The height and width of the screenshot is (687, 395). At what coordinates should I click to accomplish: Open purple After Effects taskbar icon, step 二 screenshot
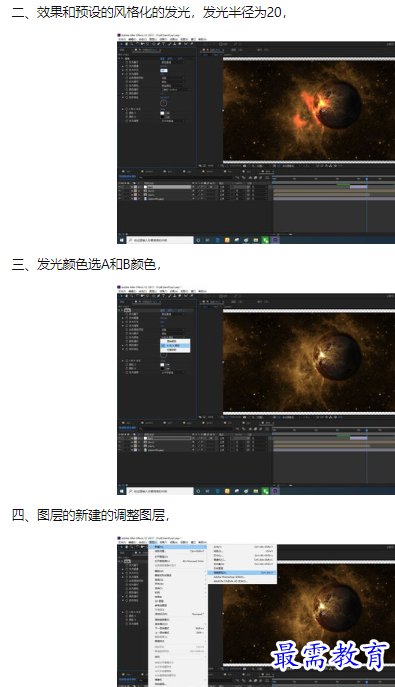pos(275,240)
